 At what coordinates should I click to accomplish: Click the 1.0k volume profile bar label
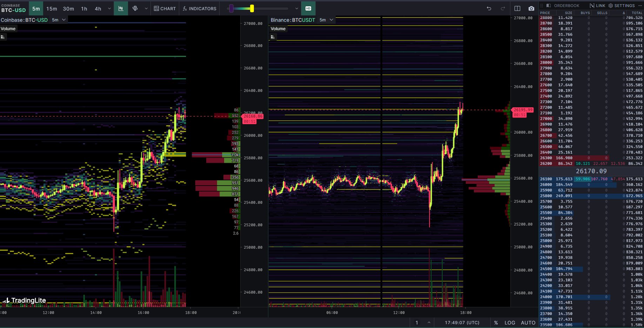coord(235,155)
